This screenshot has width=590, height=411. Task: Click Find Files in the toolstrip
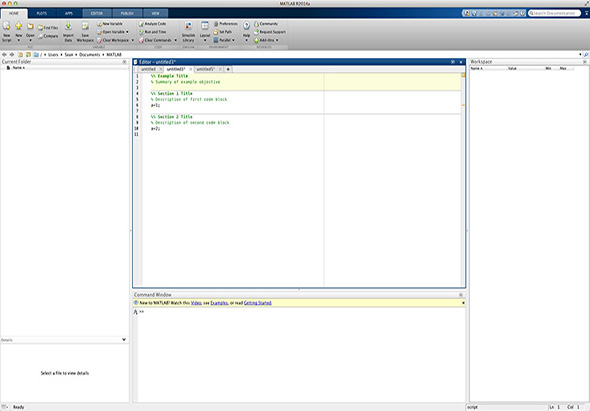pos(48,27)
